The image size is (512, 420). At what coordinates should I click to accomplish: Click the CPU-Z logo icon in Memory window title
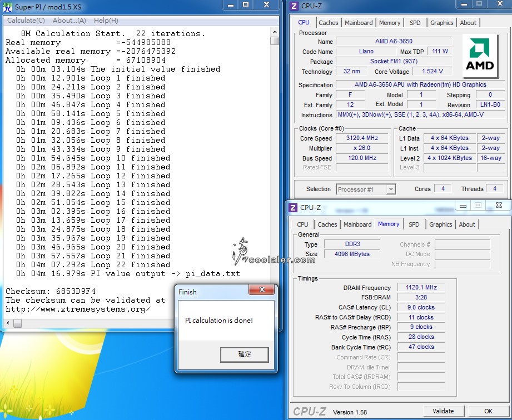point(293,208)
